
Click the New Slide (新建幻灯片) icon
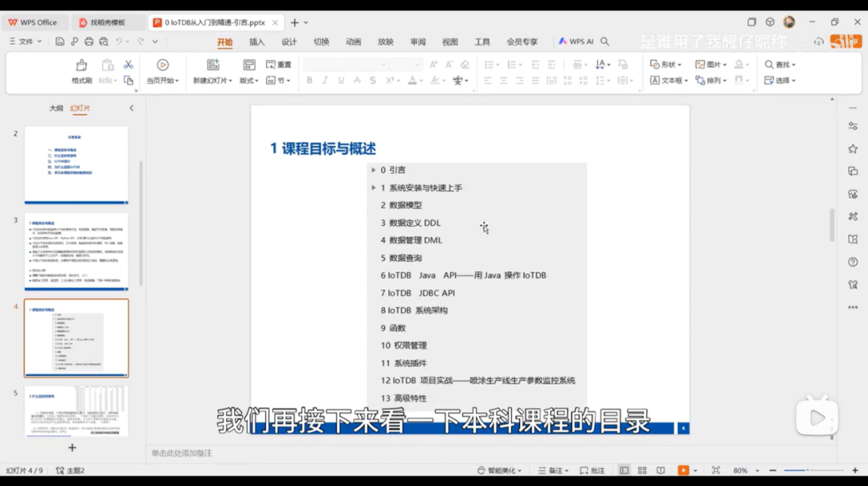212,65
